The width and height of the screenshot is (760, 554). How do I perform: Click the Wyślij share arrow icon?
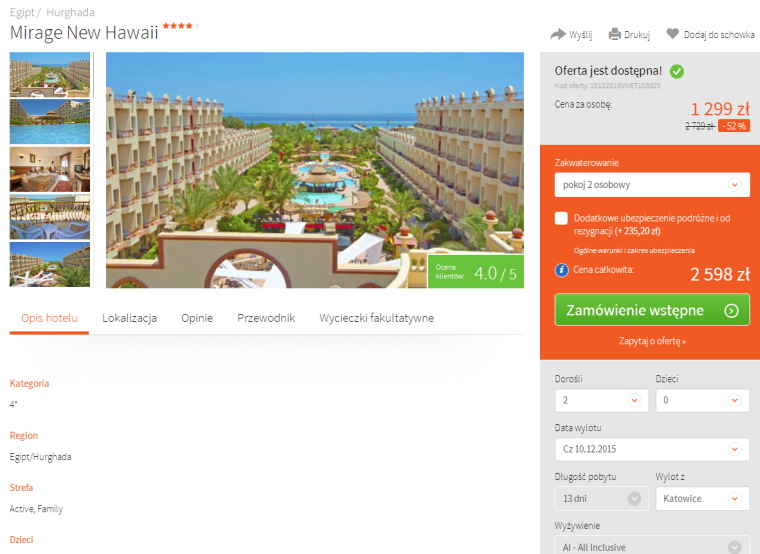pyautogui.click(x=558, y=34)
